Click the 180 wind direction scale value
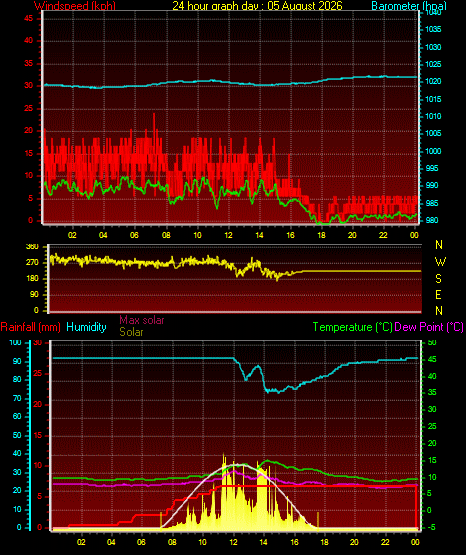466x555 pixels. 32,279
